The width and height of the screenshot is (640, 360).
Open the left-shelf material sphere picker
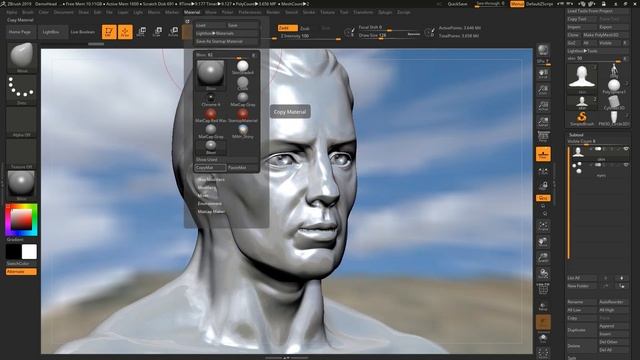(x=21, y=185)
